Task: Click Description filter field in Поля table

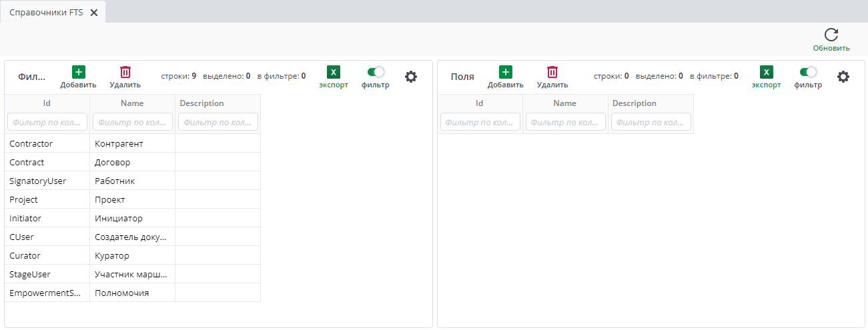Action: point(651,122)
